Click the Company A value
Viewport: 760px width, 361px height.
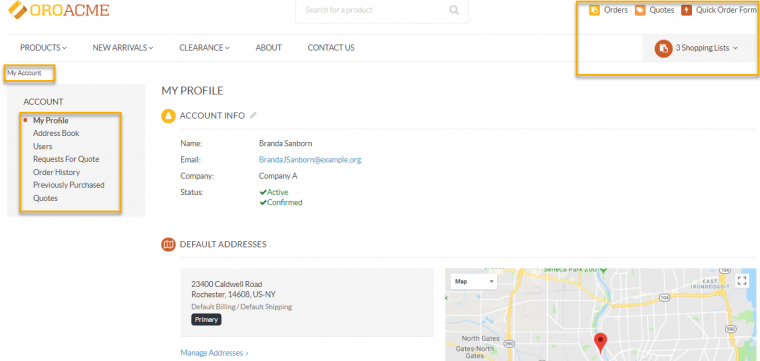[278, 176]
